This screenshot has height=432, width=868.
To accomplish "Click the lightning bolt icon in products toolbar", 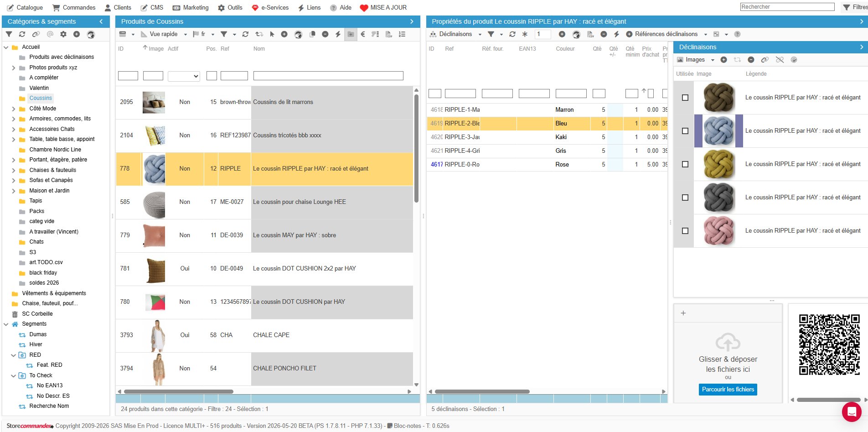I will pos(338,34).
